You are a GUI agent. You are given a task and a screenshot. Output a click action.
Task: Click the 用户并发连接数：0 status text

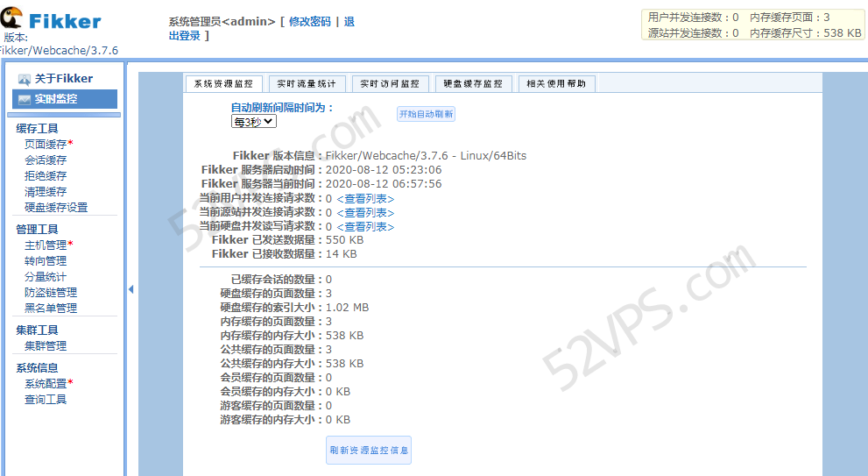click(693, 18)
